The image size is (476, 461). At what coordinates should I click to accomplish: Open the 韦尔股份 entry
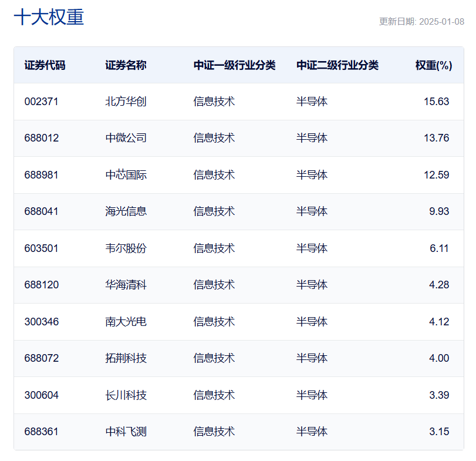coord(126,248)
